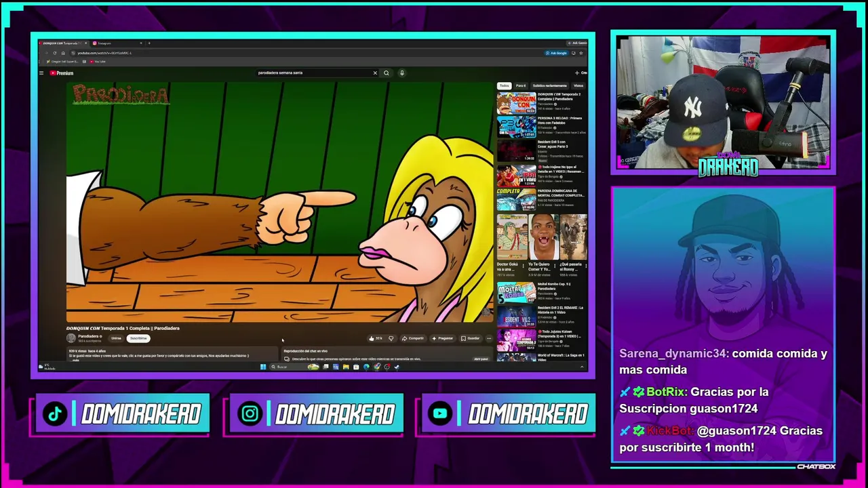Open Steam icon in the taskbar
Screen dimensions: 868x488
(x=397, y=367)
